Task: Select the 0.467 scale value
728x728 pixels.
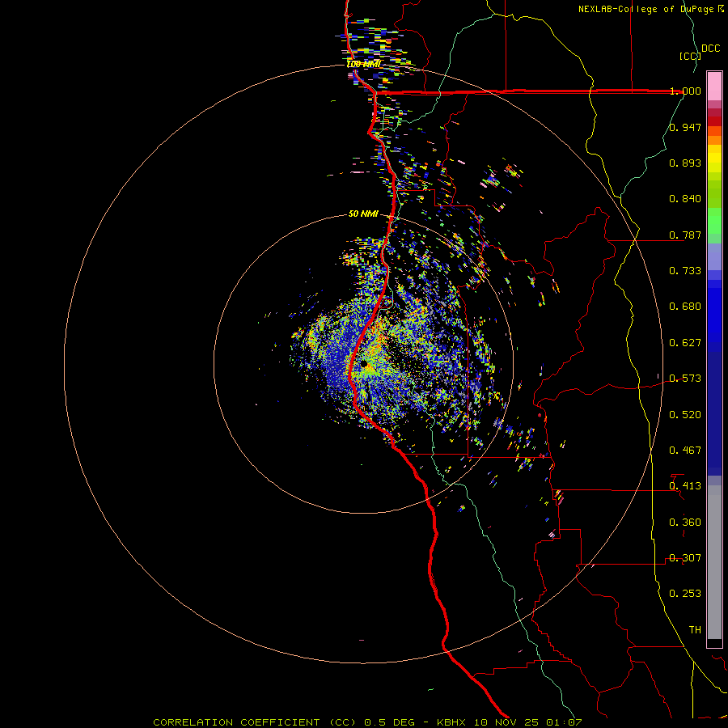Action: coord(685,451)
